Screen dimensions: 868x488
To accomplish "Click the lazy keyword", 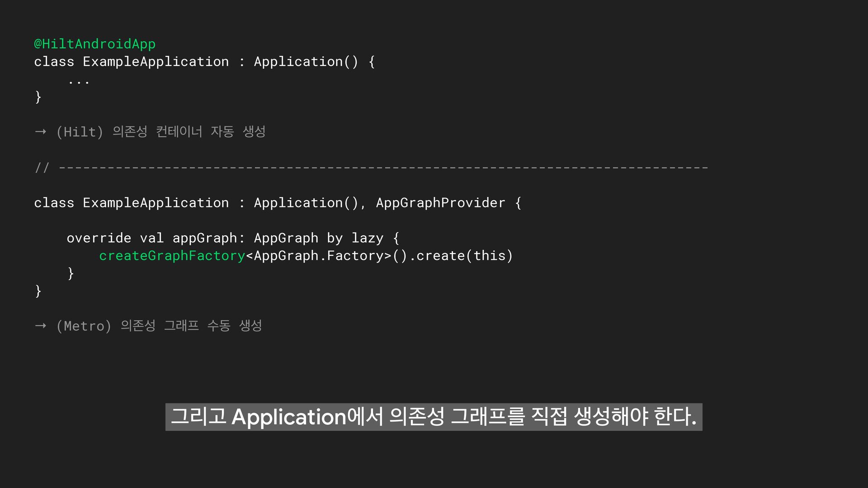I will point(367,238).
